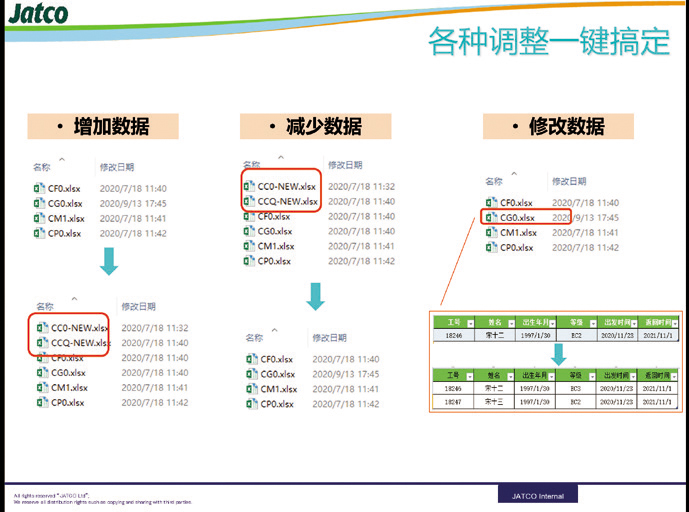689x512 pixels.
Task: Click the JATCO Internal footer badge
Action: (x=537, y=494)
